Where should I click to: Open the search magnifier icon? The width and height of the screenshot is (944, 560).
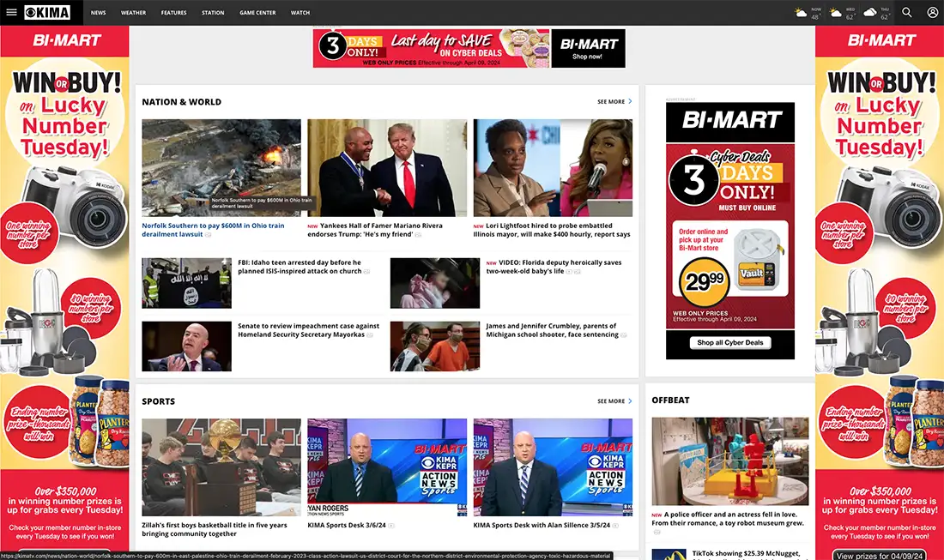[x=907, y=12]
